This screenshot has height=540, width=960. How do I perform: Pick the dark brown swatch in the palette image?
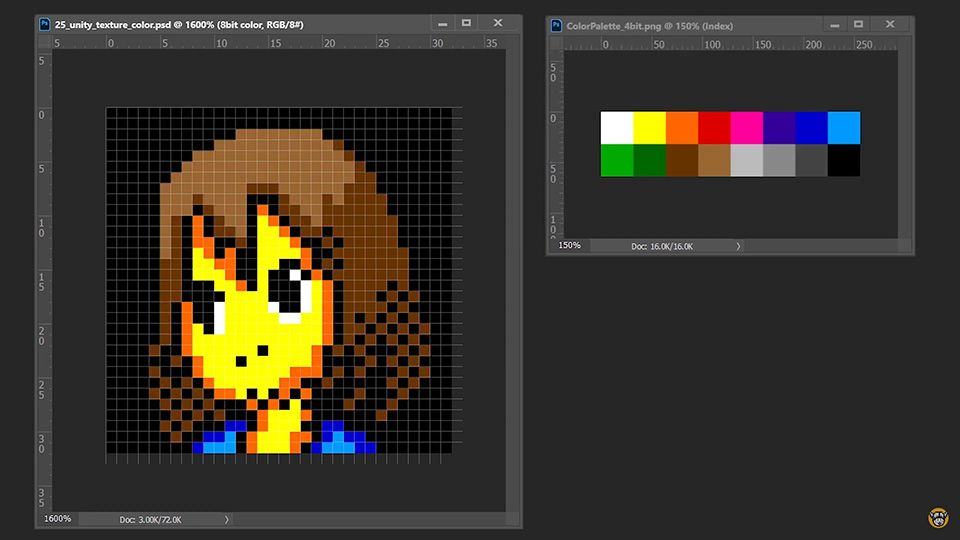[681, 160]
